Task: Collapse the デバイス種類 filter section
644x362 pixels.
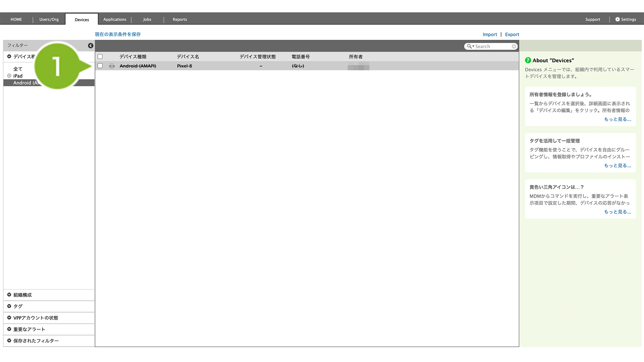Action: [9, 56]
